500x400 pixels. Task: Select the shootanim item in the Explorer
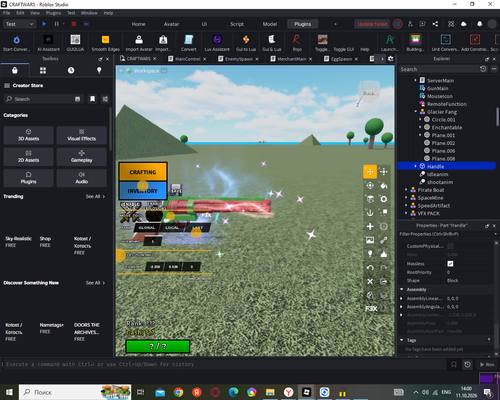[440, 182]
